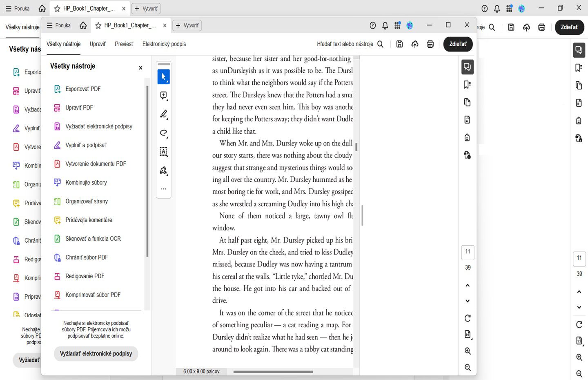Save the file in front window toolbar

coord(400,44)
